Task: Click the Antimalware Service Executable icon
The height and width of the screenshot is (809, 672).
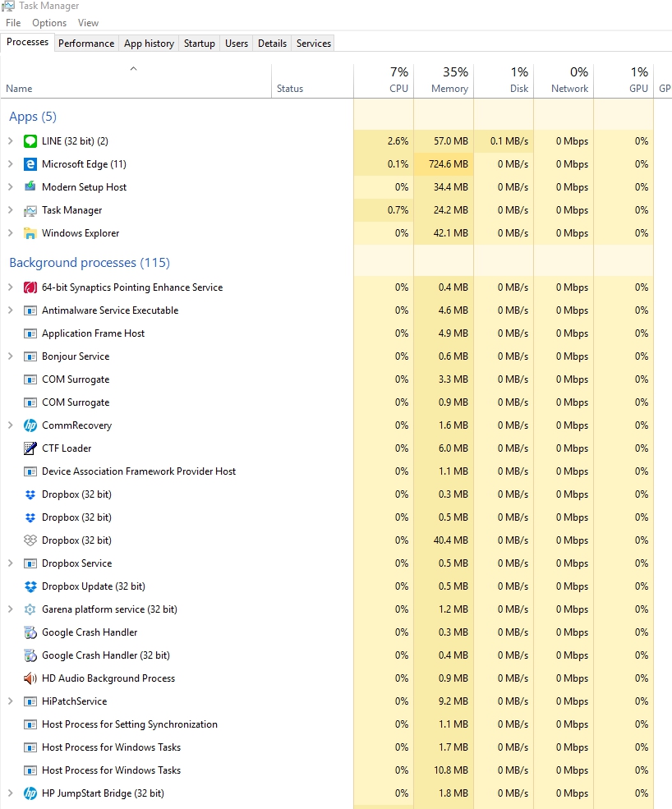Action: [30, 310]
